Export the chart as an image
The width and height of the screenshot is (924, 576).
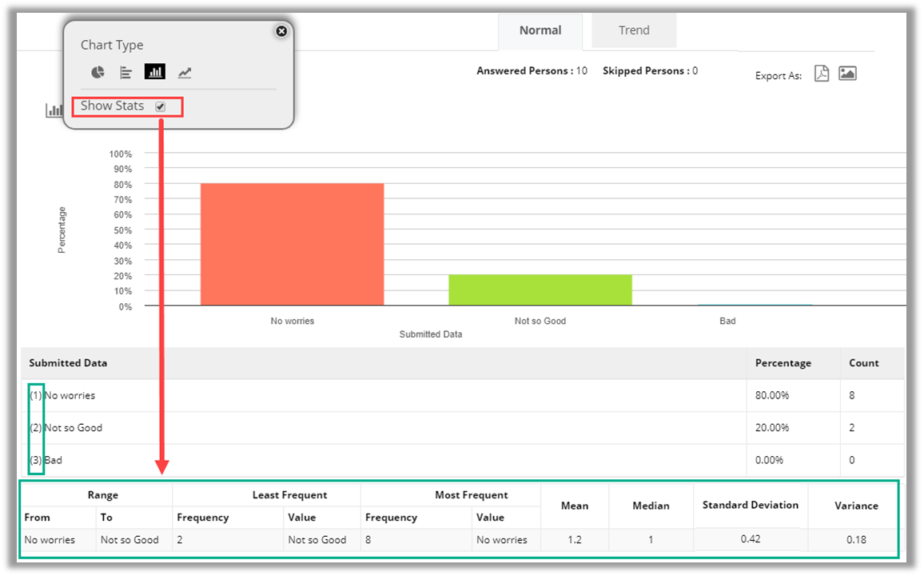click(847, 74)
